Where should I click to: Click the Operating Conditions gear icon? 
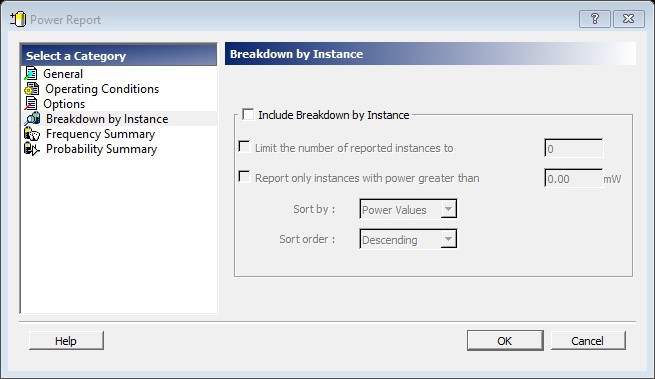click(x=32, y=89)
